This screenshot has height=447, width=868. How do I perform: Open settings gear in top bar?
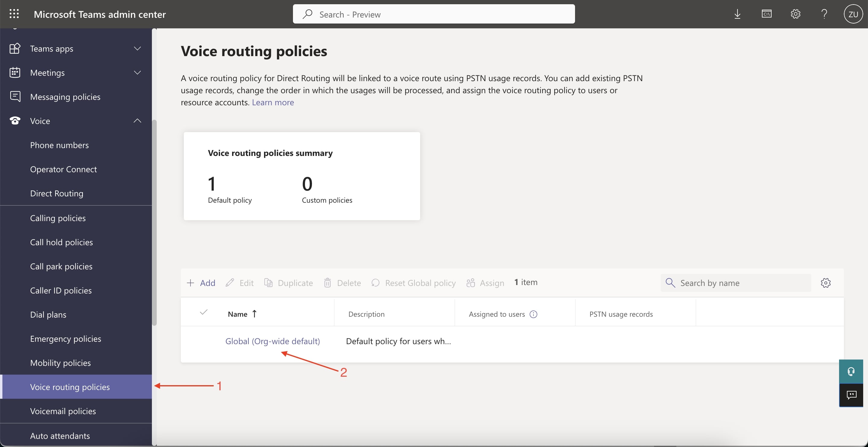(x=795, y=14)
